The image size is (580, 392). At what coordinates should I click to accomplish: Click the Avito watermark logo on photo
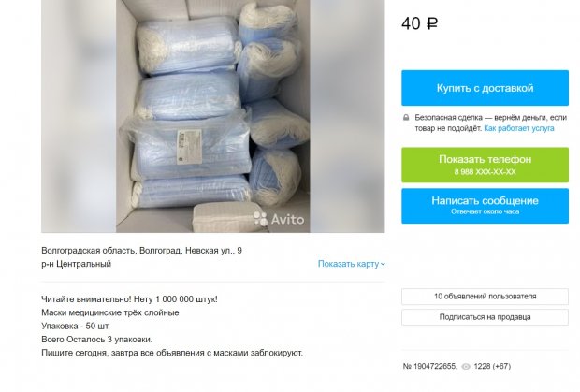click(279, 219)
